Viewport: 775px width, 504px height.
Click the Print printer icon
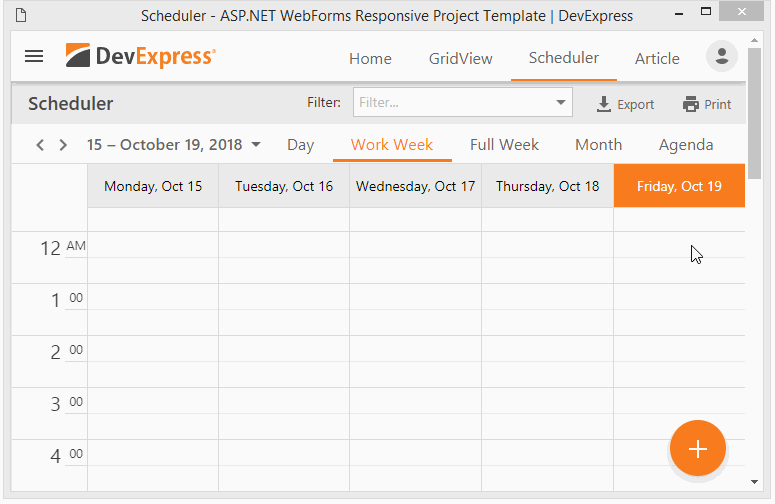coord(691,104)
